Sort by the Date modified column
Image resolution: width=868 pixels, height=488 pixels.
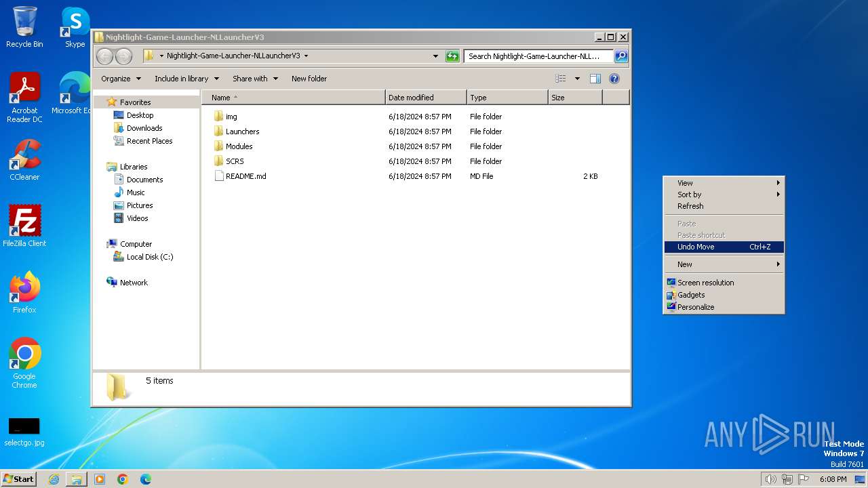(x=426, y=98)
